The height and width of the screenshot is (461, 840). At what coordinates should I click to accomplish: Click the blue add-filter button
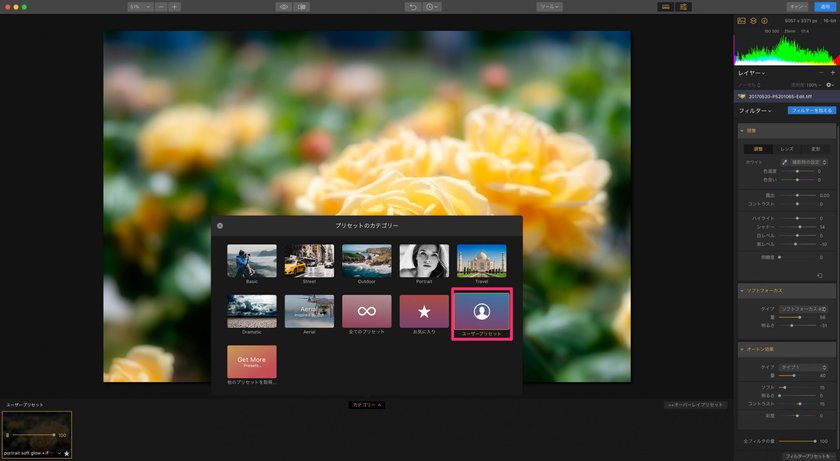point(811,110)
